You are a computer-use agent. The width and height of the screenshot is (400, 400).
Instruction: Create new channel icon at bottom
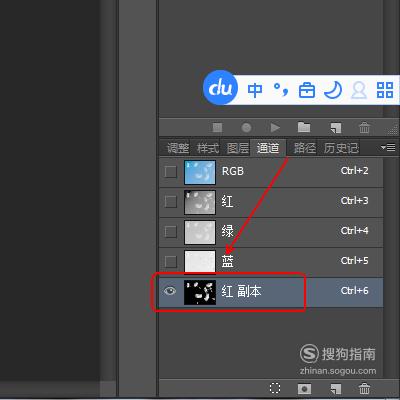coord(336,389)
